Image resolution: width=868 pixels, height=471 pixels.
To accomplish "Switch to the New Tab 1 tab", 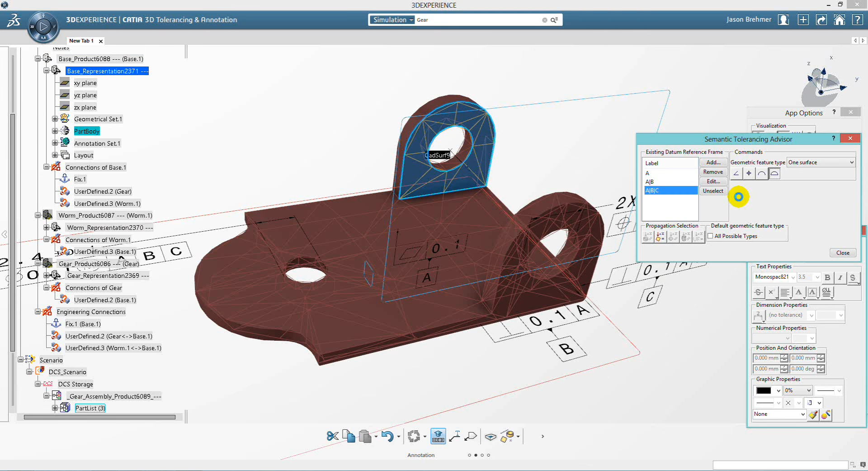I will coord(82,41).
